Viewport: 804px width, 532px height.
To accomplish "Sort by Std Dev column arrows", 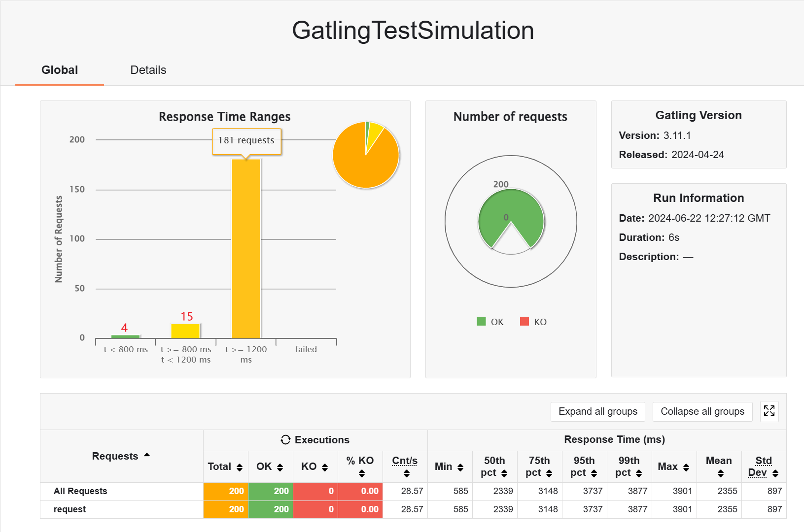I will pyautogui.click(x=775, y=473).
